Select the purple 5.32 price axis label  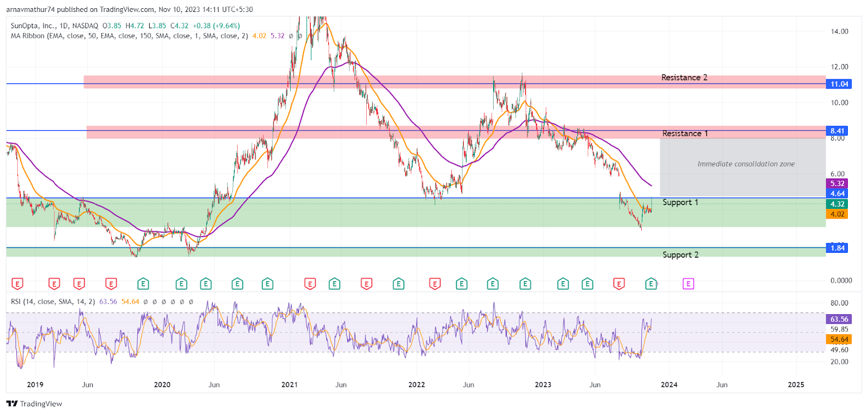click(x=837, y=183)
